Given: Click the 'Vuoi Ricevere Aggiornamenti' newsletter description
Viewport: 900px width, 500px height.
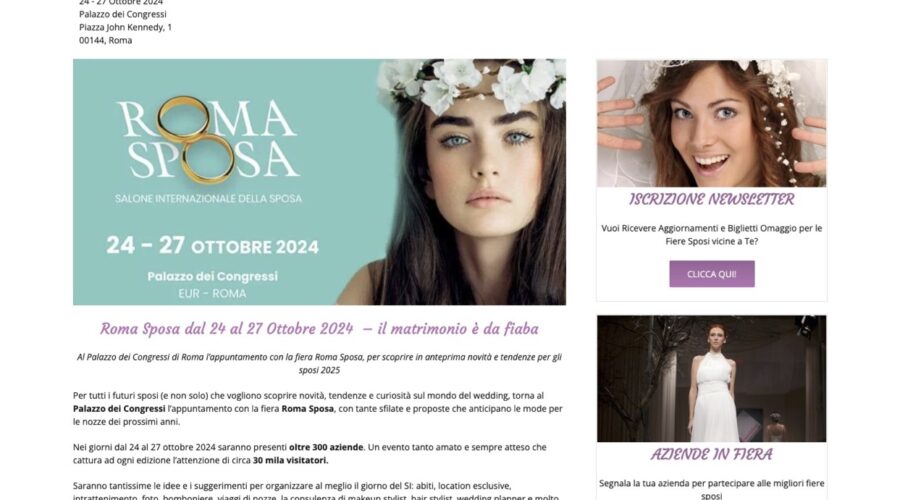Looking at the screenshot, I should (711, 235).
